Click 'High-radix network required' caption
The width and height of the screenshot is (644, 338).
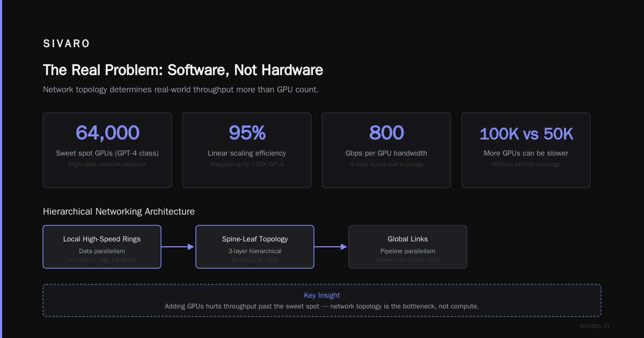coord(107,164)
